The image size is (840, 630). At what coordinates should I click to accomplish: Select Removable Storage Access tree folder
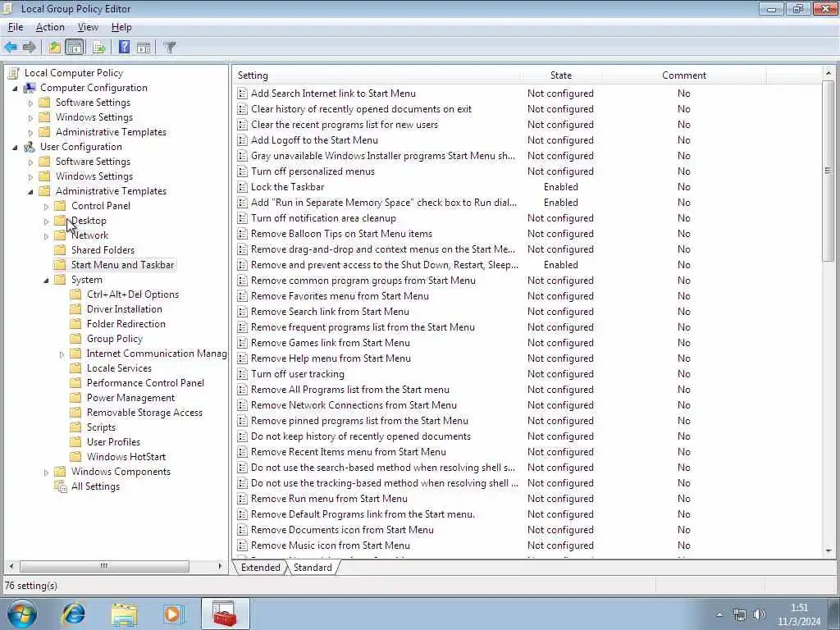click(144, 413)
